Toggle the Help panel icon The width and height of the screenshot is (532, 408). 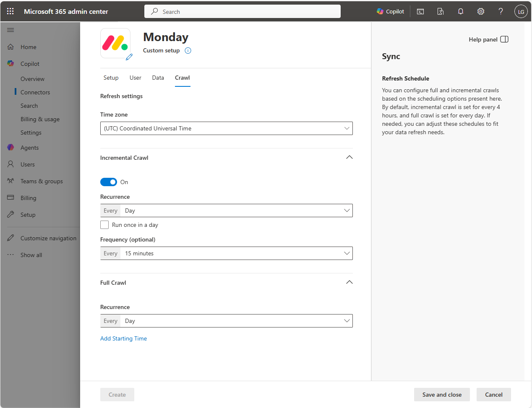tap(504, 39)
